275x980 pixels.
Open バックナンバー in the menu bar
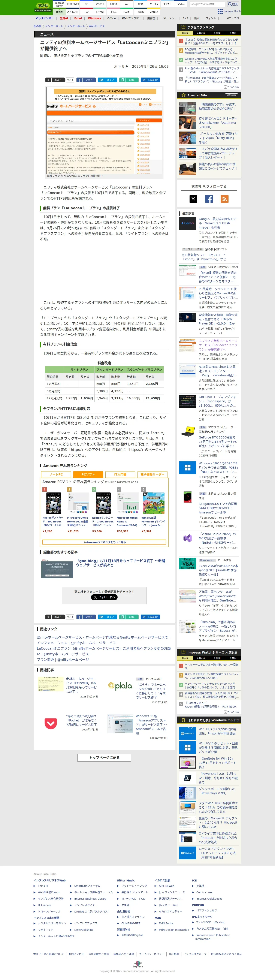[45, 18]
